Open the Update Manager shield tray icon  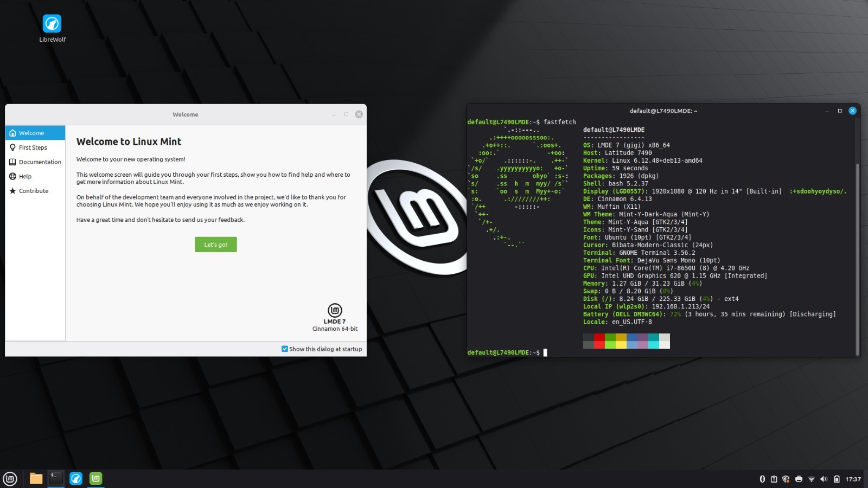tap(786, 479)
